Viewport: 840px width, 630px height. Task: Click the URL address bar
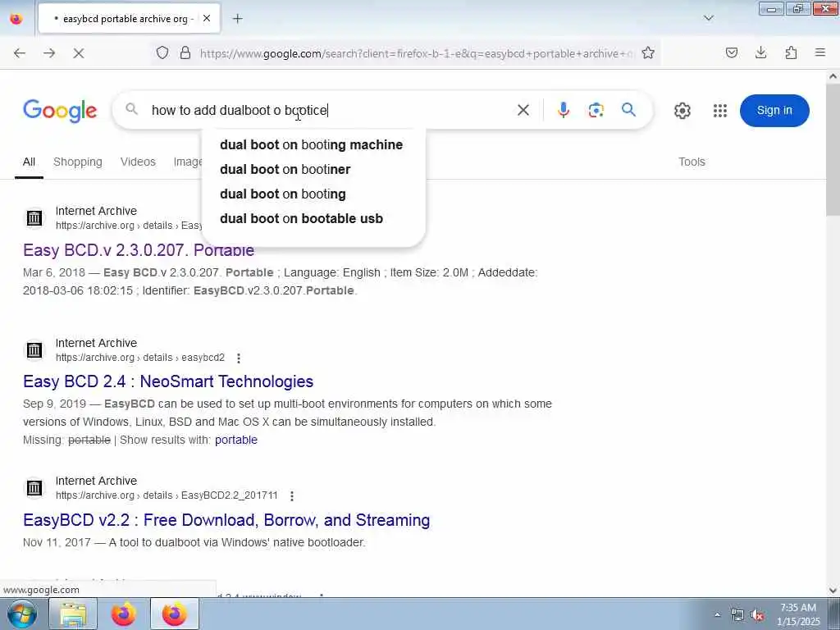[416, 53]
